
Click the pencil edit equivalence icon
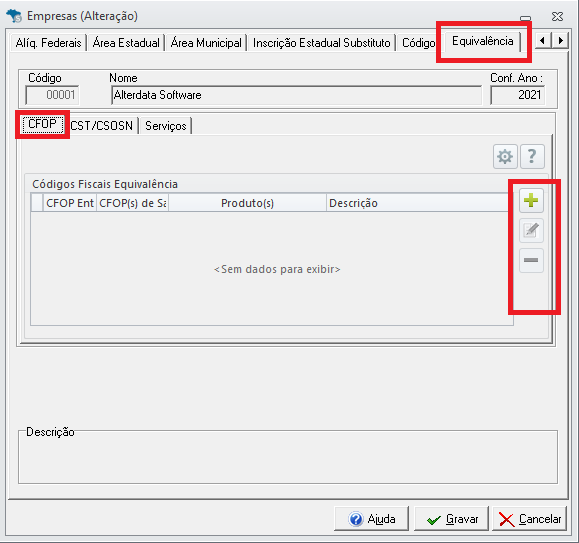pos(531,230)
